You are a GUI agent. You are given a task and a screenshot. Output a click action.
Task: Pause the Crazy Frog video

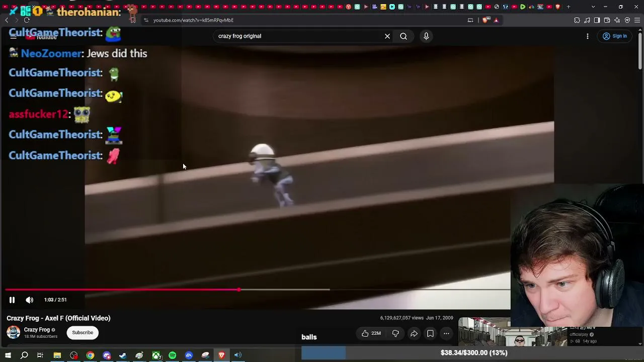12,300
